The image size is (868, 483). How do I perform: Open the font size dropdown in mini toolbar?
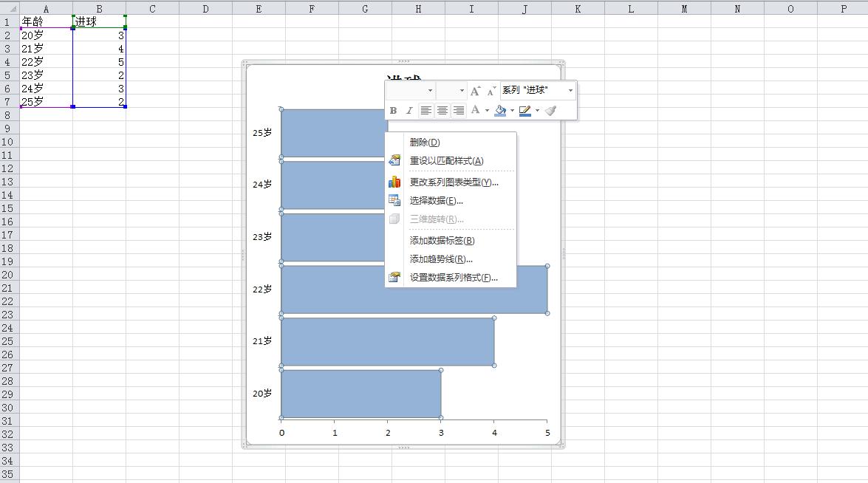point(462,91)
